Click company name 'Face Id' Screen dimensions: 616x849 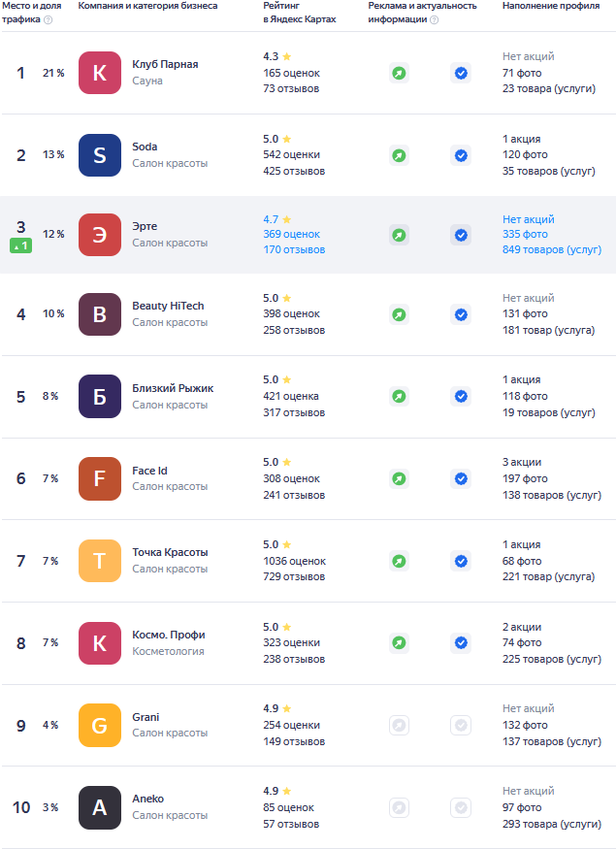[x=149, y=471]
